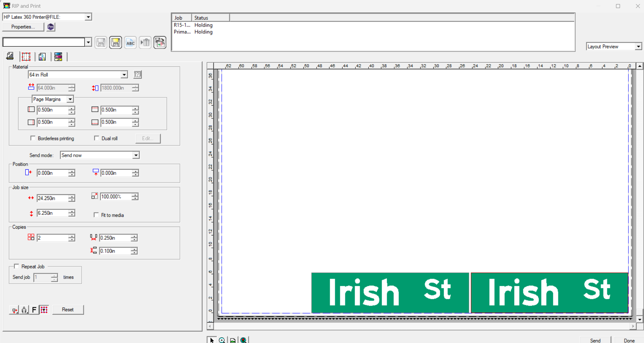Click the yellow floppy-disk save-as preset icon

115,42
